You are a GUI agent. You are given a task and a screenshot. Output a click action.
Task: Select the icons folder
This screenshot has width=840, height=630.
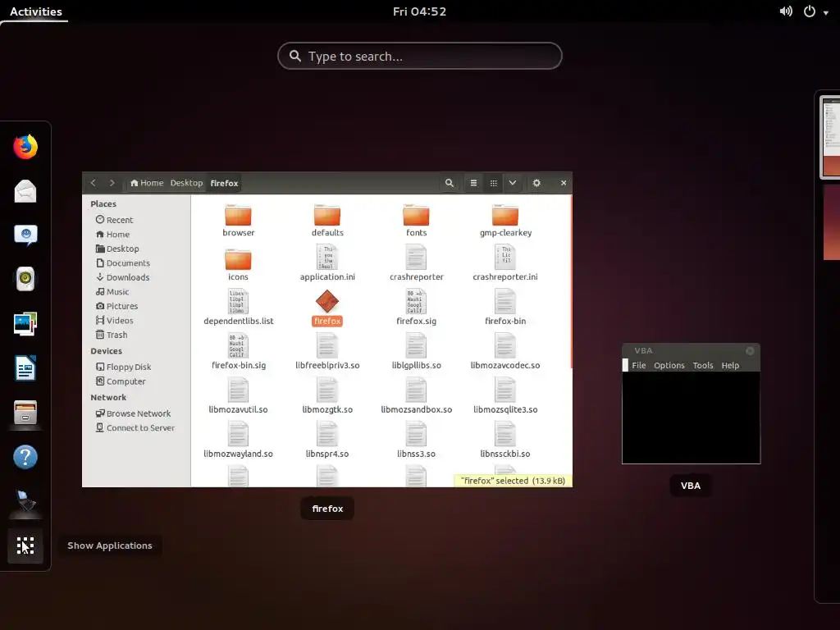point(239,265)
